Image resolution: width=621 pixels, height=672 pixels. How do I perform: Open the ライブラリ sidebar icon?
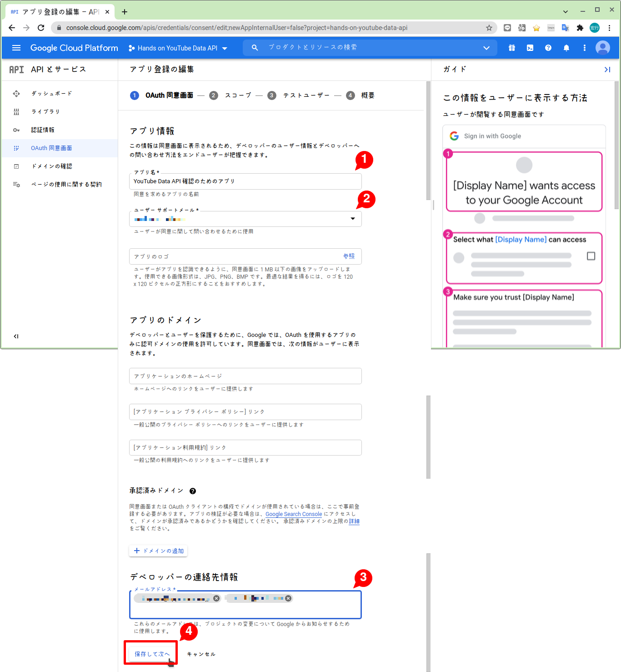pos(16,111)
